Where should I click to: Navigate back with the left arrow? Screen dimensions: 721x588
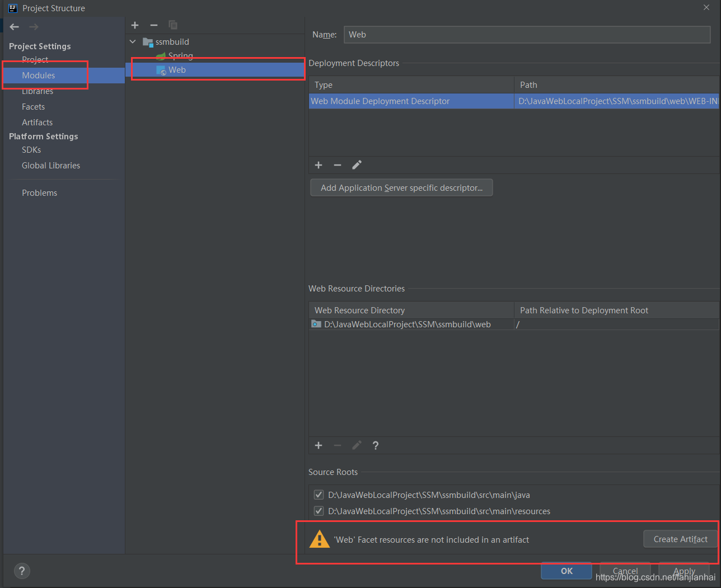coord(15,27)
